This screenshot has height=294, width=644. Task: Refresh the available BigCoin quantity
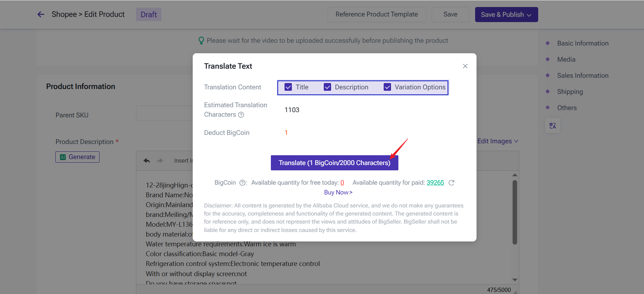coord(452,183)
